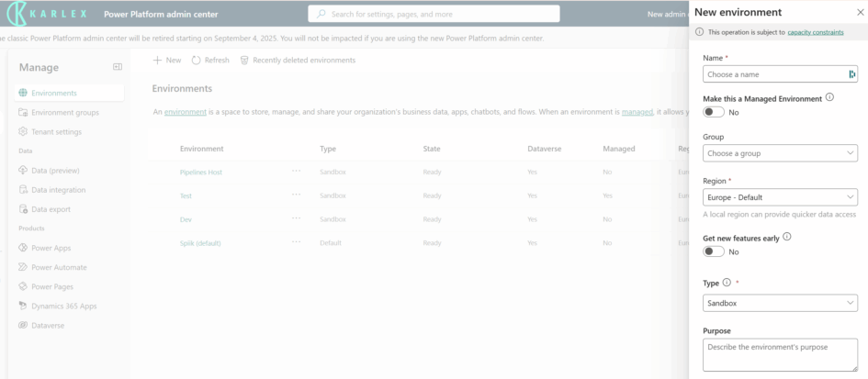Click Managed 'Yes' cell in Test row
868x379 pixels.
[x=607, y=195]
